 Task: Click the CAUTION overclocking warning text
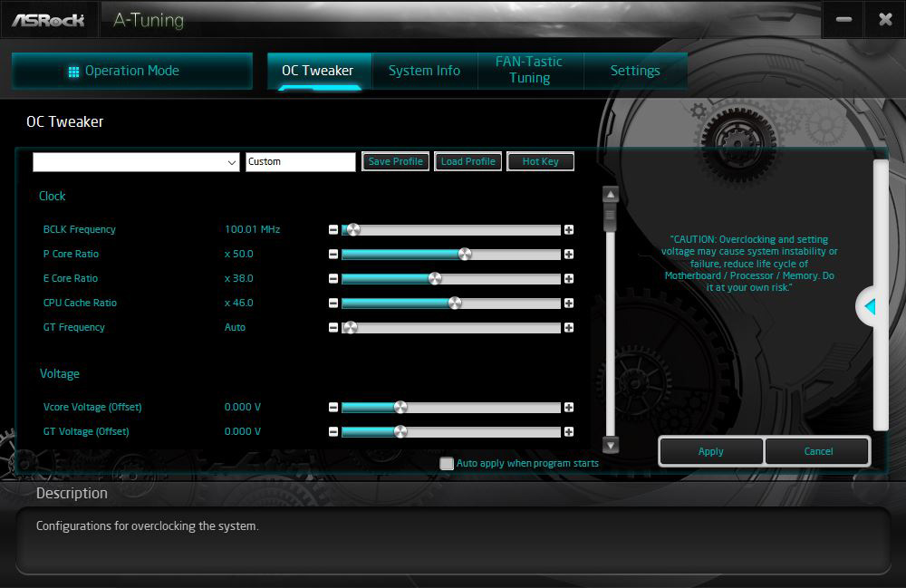coord(749,264)
